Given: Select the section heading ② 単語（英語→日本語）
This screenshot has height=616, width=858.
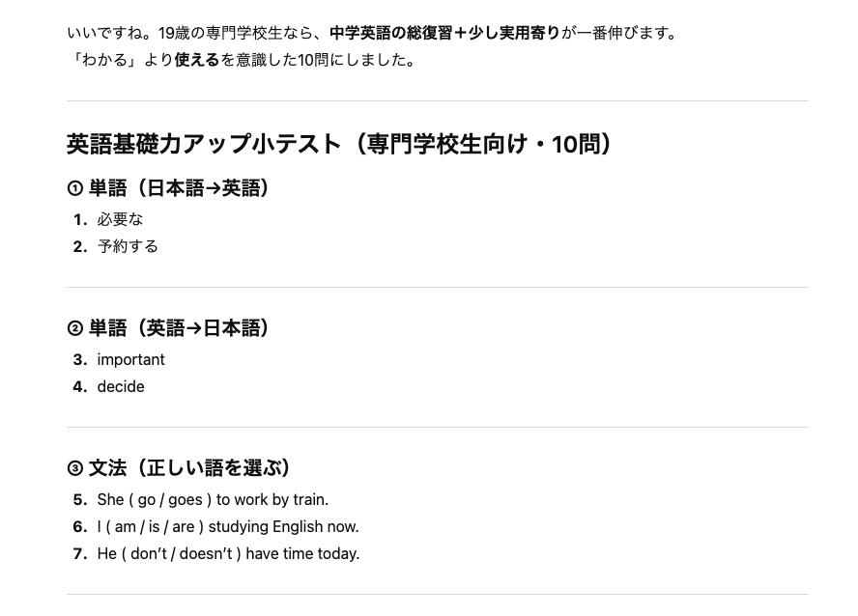Looking at the screenshot, I should click(x=168, y=328).
